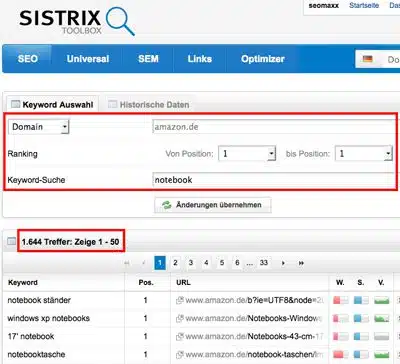The image size is (400, 364).
Task: Open the Universal navigation tab
Action: tap(88, 59)
